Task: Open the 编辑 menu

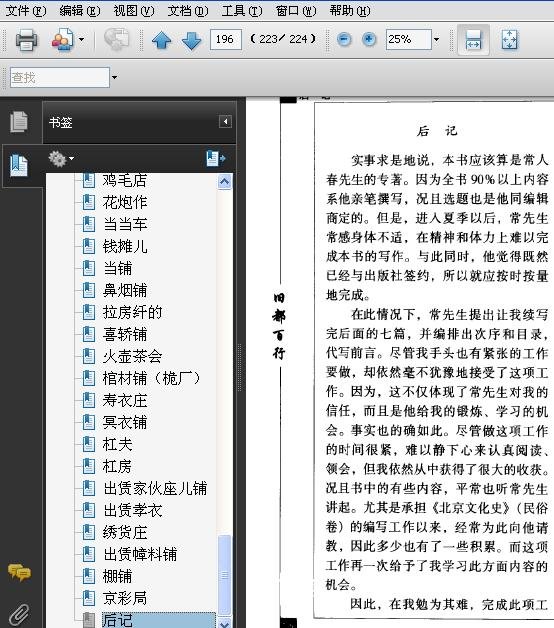Action: [x=80, y=11]
